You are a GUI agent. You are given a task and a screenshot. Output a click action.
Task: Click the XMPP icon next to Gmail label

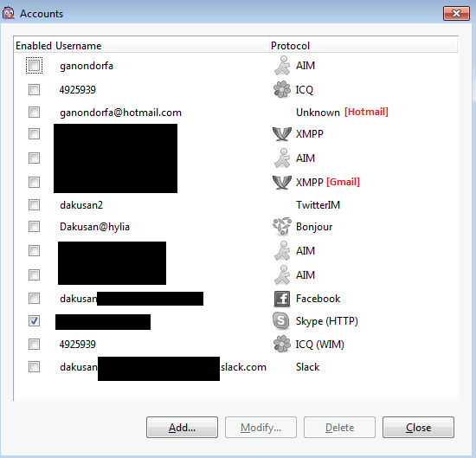click(282, 182)
